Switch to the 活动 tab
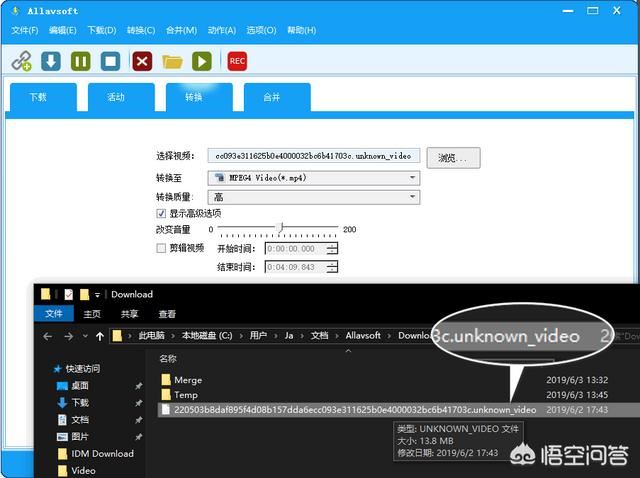The image size is (640, 478). point(121,97)
